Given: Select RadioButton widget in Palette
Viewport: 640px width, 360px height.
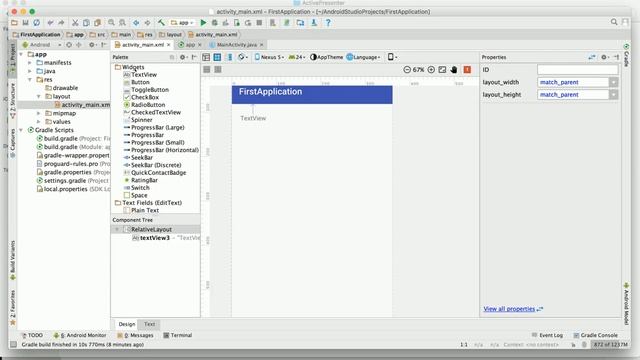Looking at the screenshot, I should 144,105.
